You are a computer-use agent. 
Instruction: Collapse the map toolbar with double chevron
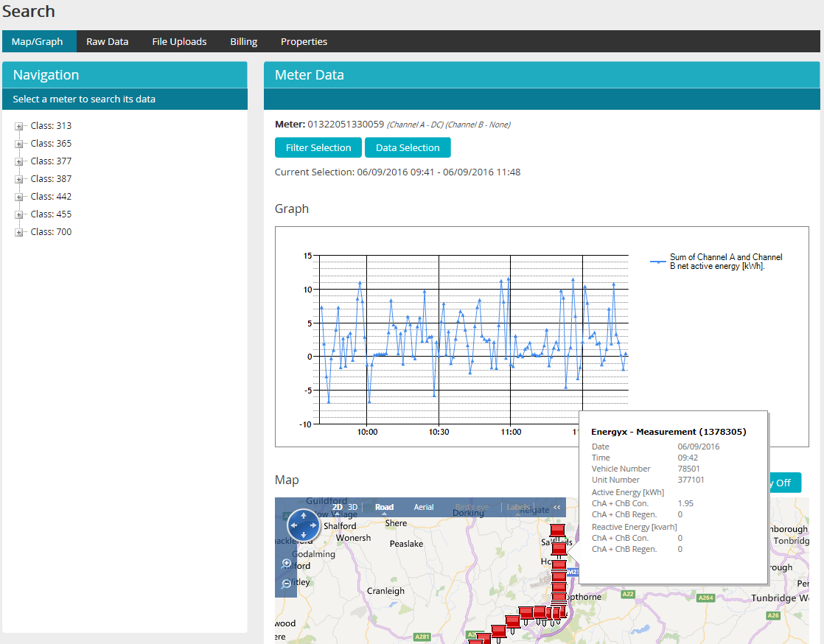pos(557,507)
